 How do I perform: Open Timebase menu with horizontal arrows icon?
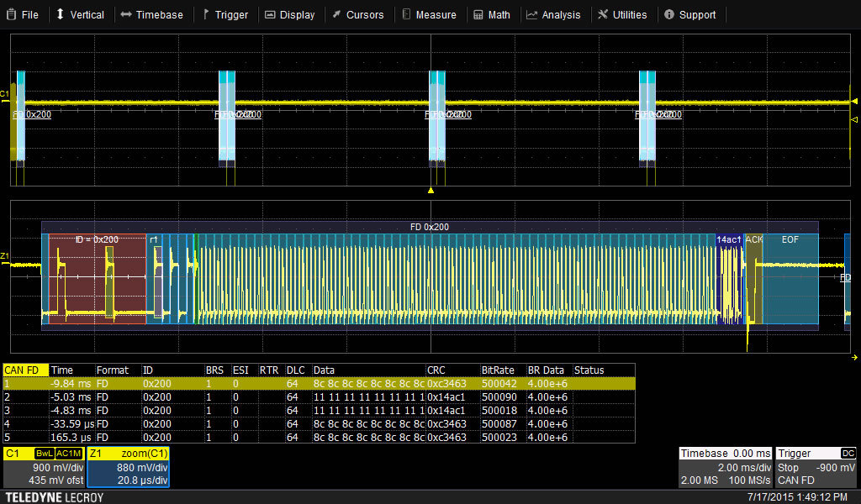(x=151, y=14)
